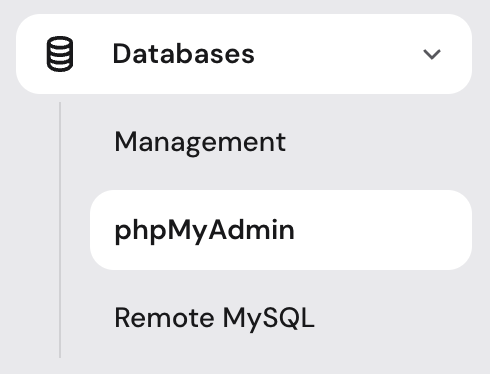The height and width of the screenshot is (374, 490).
Task: Collapse the Databases section chevron
Action: coord(432,54)
